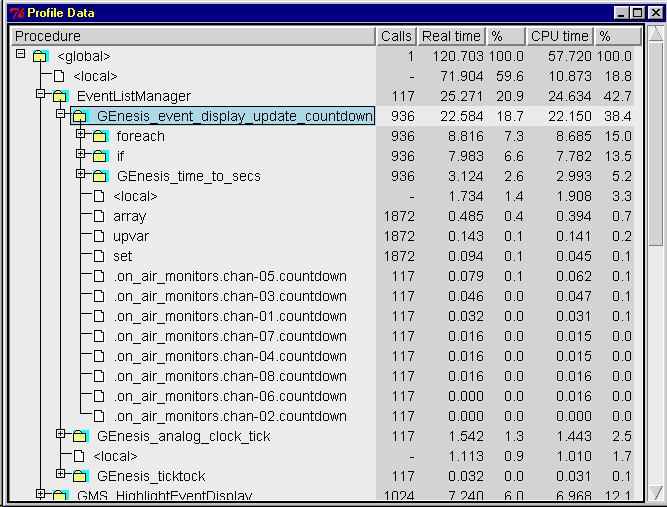Sort by the Real time column header
Viewport: 667px width, 507px height.
451,36
